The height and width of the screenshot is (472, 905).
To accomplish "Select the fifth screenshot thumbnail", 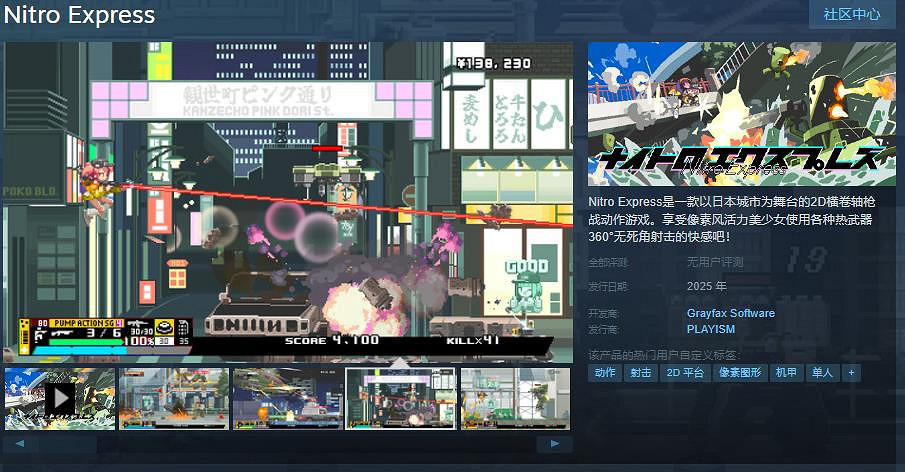I will pos(515,399).
